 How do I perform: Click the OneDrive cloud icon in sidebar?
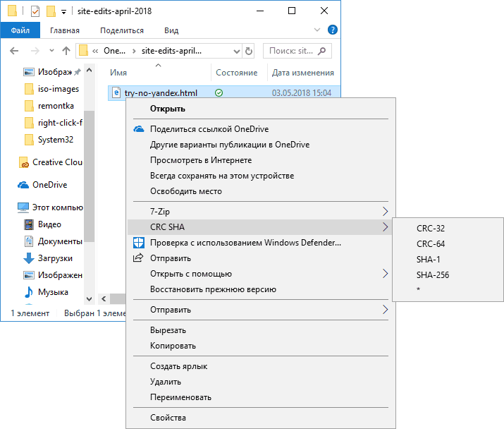pyautogui.click(x=23, y=185)
